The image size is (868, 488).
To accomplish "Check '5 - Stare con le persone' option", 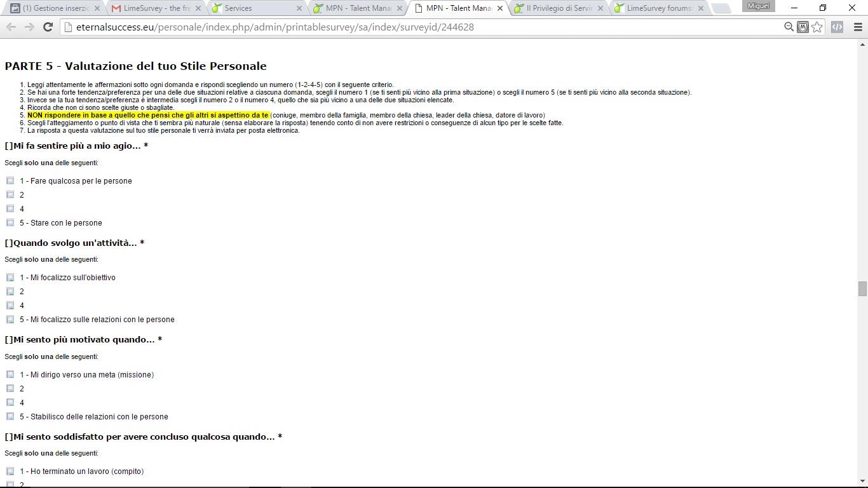I will [x=10, y=223].
